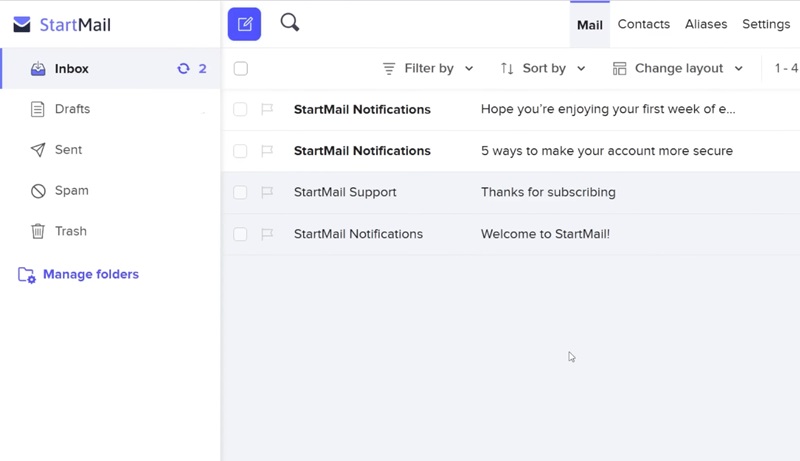
Task: Flag the 'Welcome to StartMail!' email
Action: click(267, 234)
